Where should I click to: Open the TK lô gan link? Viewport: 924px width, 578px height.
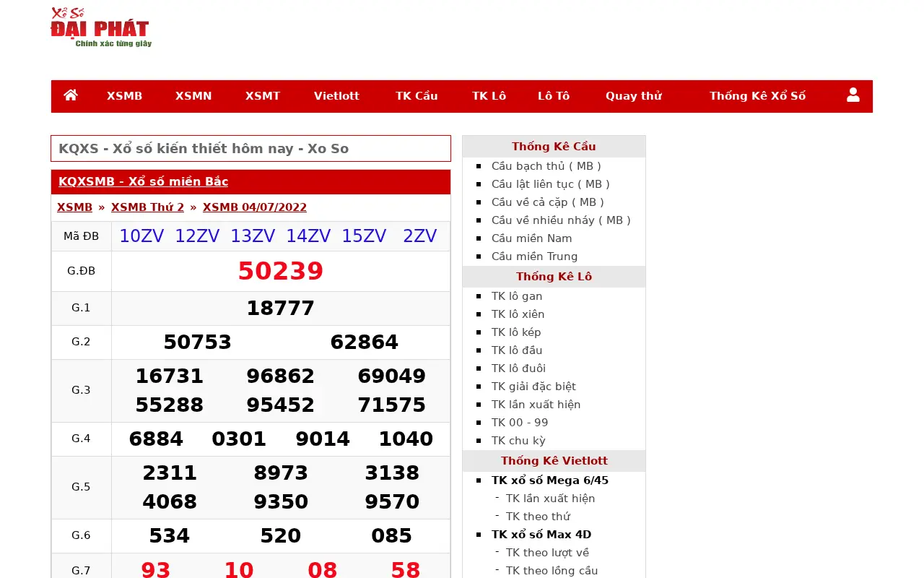click(517, 296)
